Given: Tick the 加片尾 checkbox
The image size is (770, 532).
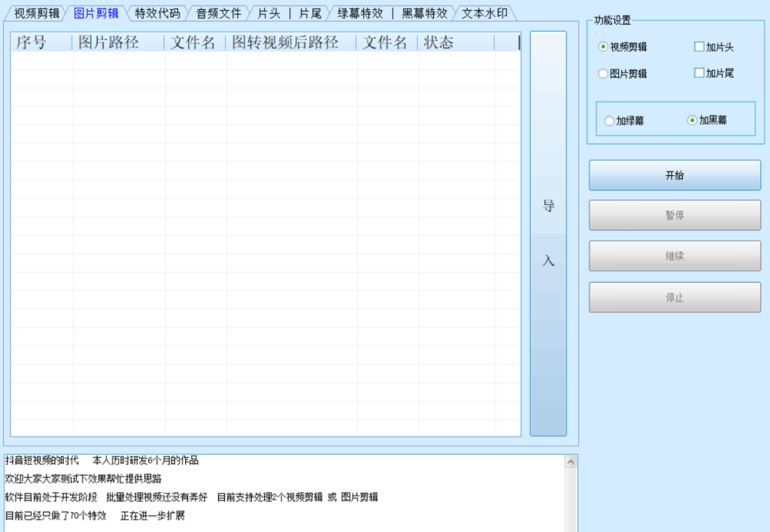Looking at the screenshot, I should pos(699,73).
